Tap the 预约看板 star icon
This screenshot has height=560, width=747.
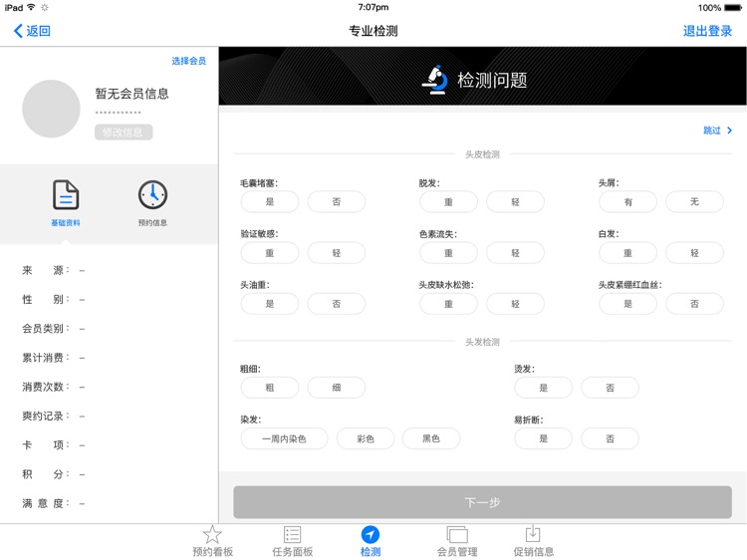coord(212,534)
